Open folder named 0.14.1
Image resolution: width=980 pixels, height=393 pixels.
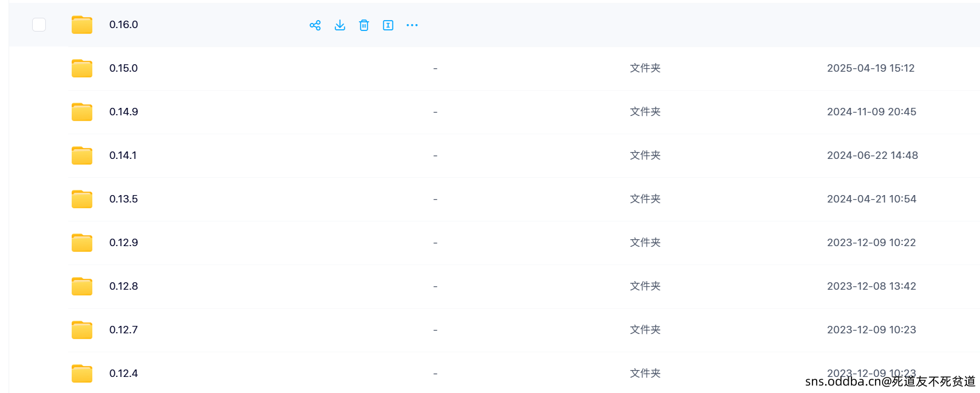[x=123, y=155]
